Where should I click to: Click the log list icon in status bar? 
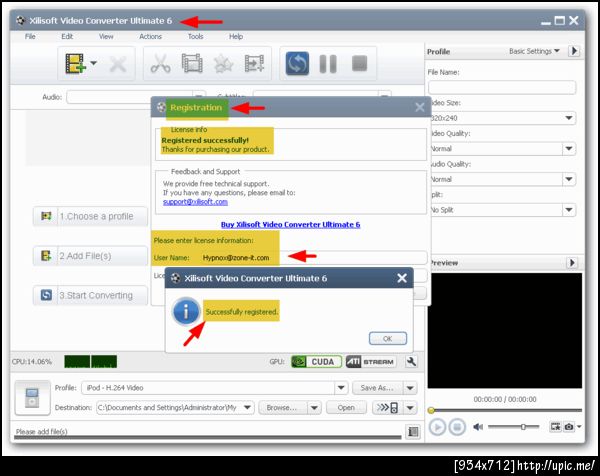[413, 432]
